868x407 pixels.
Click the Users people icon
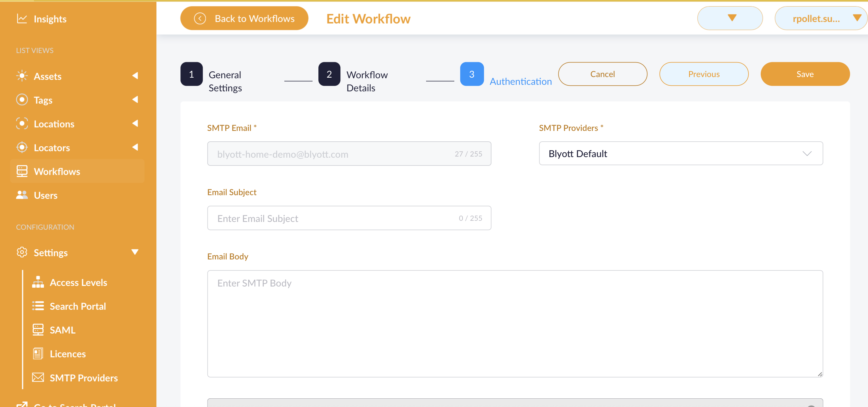(x=22, y=195)
